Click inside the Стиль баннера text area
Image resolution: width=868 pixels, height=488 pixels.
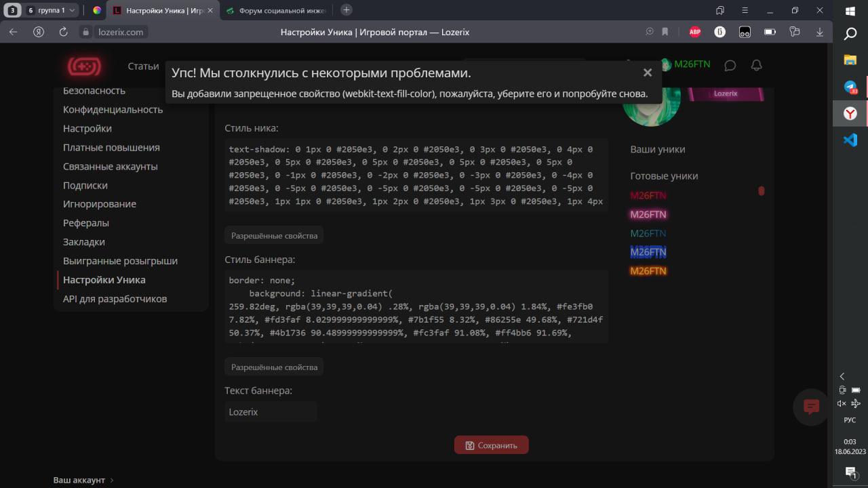(x=416, y=306)
